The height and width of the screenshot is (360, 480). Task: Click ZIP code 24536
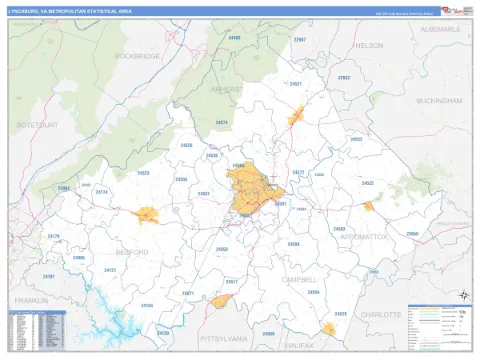(x=212, y=156)
